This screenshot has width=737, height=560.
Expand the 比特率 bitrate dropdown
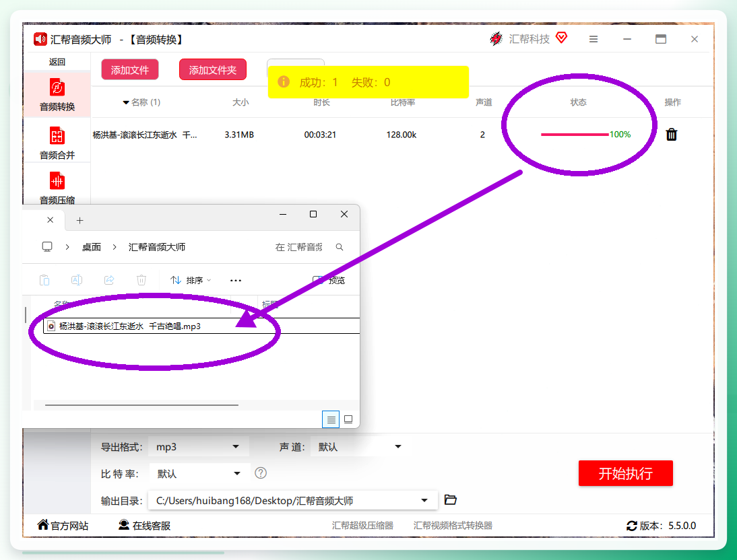237,474
